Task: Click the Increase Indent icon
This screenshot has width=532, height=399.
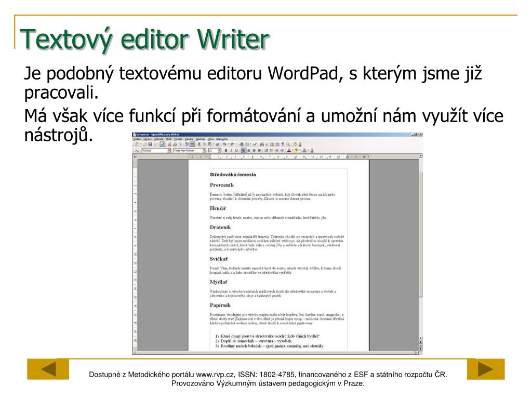Action: tap(282, 150)
